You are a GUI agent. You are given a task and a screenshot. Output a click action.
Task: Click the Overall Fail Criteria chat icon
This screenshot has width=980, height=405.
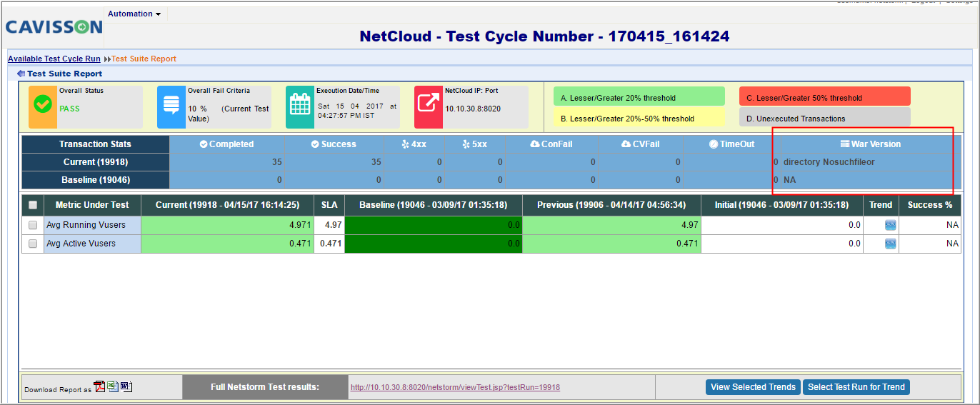pos(171,104)
